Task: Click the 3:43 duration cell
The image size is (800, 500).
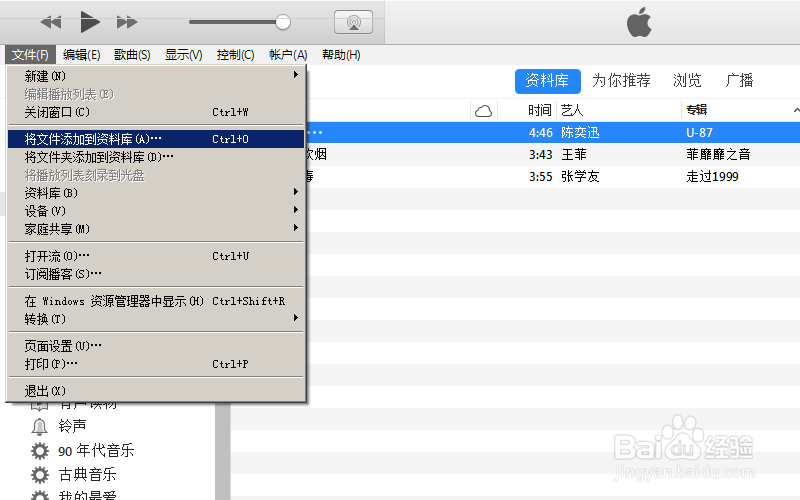Action: (x=540, y=155)
